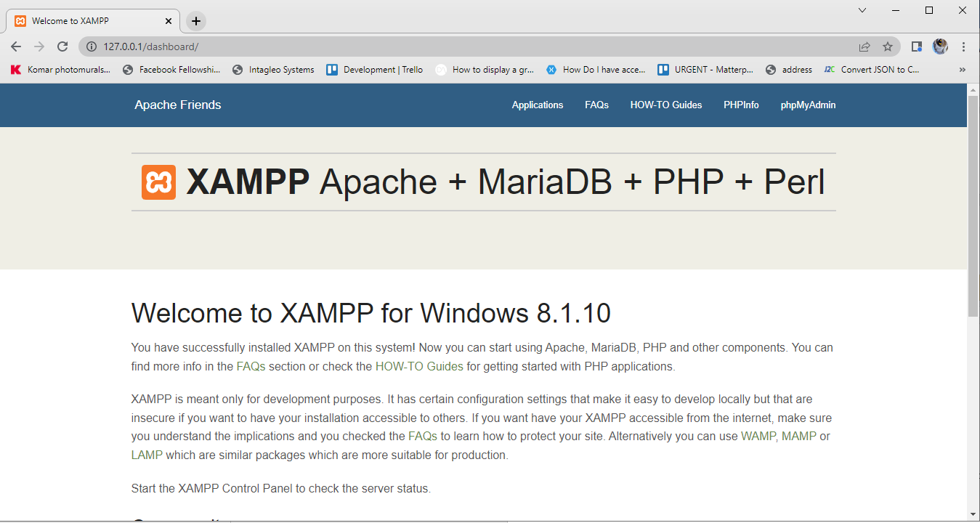980x523 pixels.
Task: Follow the LAMP link
Action: [x=147, y=455]
